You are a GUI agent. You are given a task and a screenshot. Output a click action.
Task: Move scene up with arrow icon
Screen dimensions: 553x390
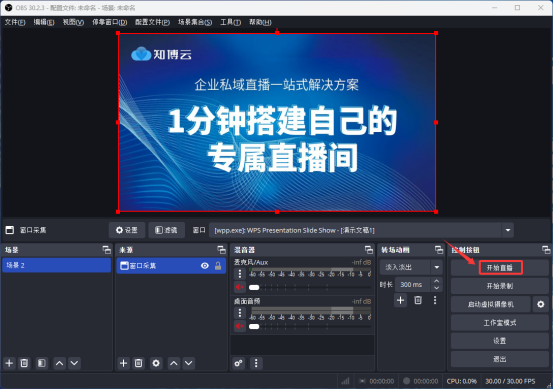click(60, 363)
